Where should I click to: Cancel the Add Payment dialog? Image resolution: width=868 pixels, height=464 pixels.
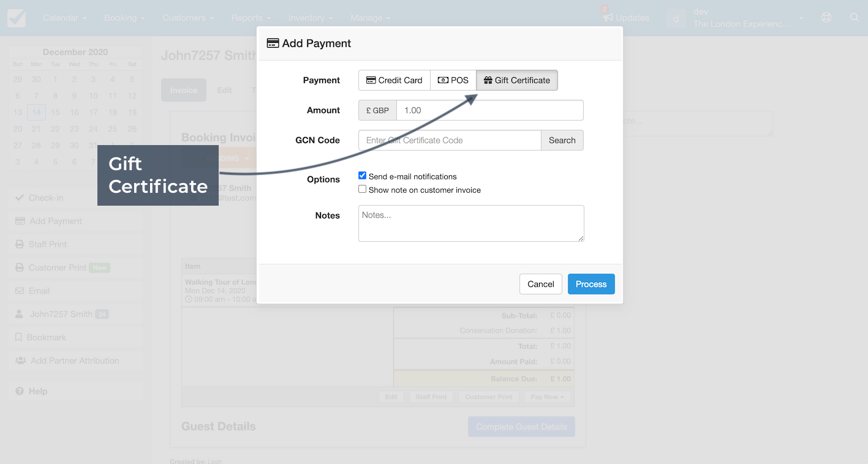coord(541,284)
